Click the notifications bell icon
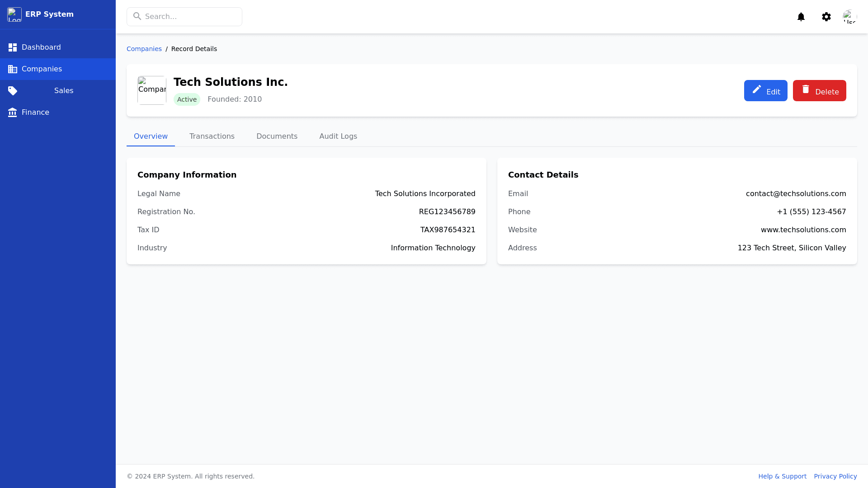 tap(801, 17)
